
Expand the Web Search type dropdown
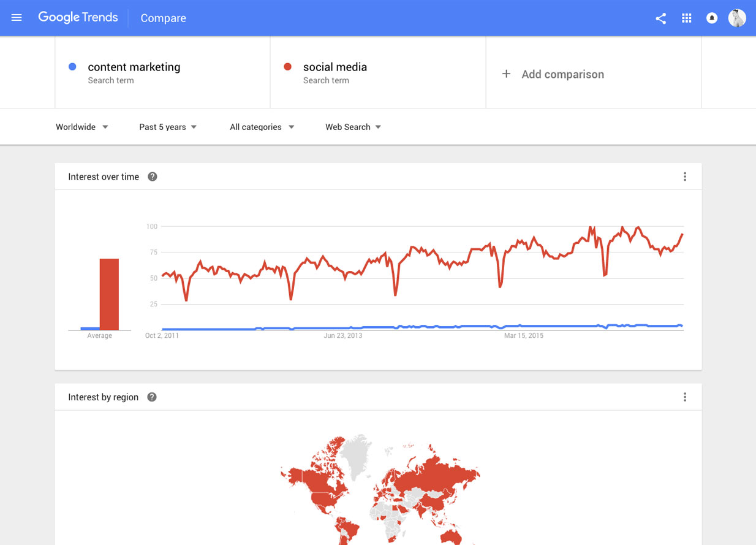(353, 127)
